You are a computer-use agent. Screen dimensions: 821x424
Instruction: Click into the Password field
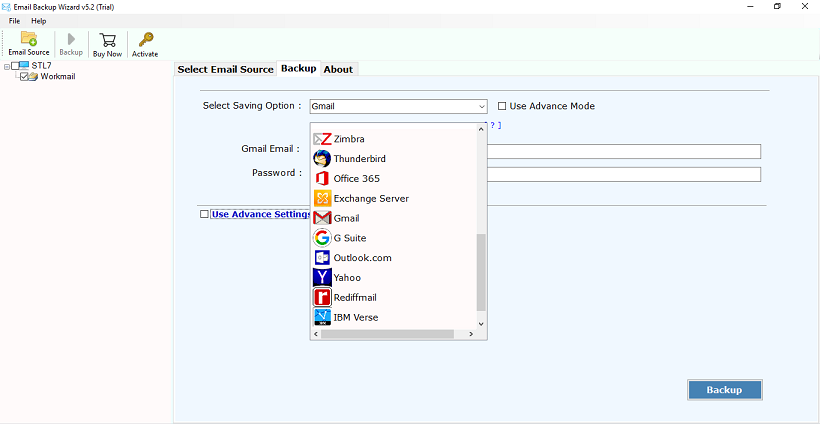624,174
